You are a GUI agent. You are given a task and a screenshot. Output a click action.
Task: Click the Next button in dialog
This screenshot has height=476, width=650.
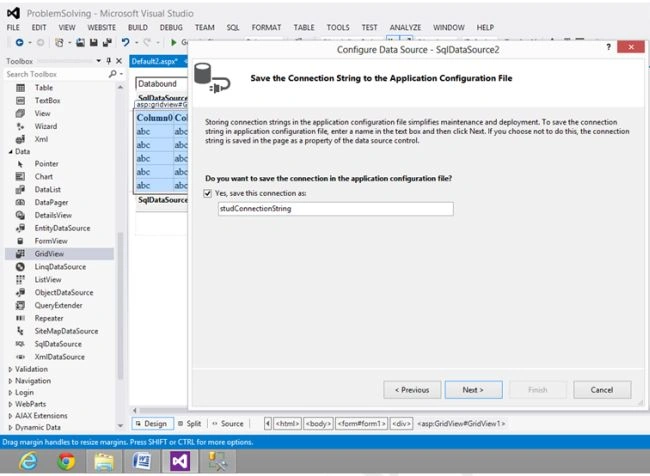tap(473, 390)
